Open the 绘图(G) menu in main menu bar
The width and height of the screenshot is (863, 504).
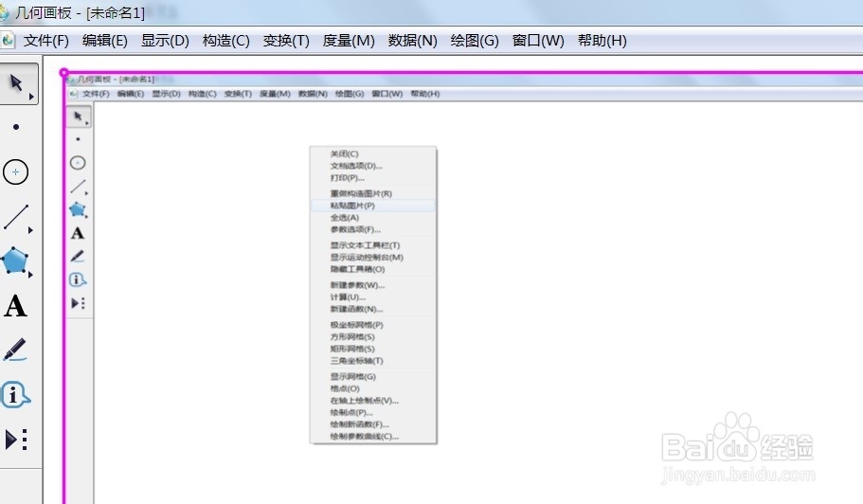[x=475, y=41]
